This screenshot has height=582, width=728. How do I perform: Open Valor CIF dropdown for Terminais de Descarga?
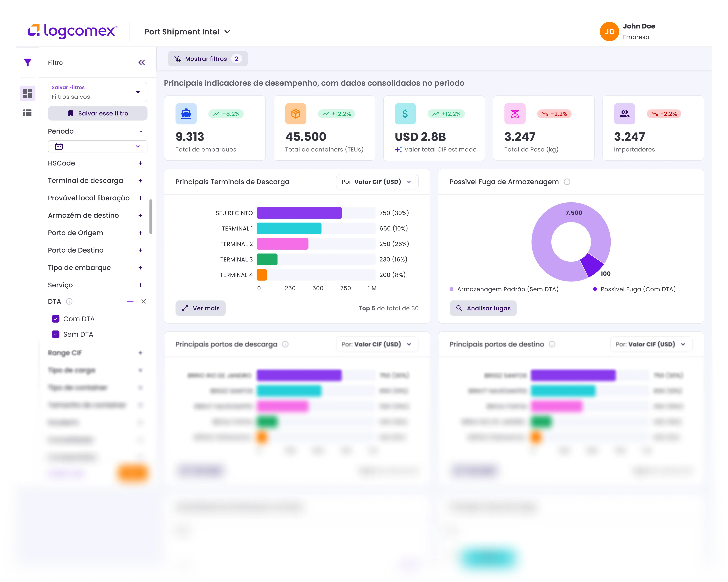(x=377, y=182)
